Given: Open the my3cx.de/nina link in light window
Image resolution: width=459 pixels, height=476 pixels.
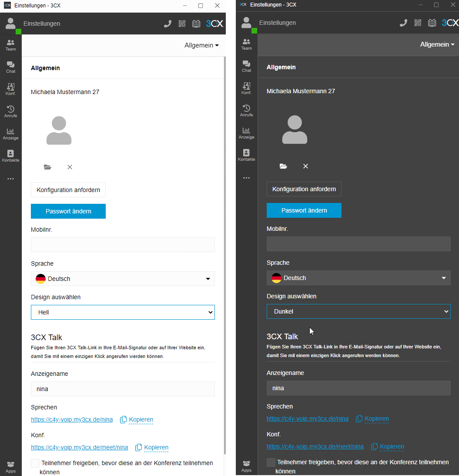Looking at the screenshot, I should [x=72, y=419].
